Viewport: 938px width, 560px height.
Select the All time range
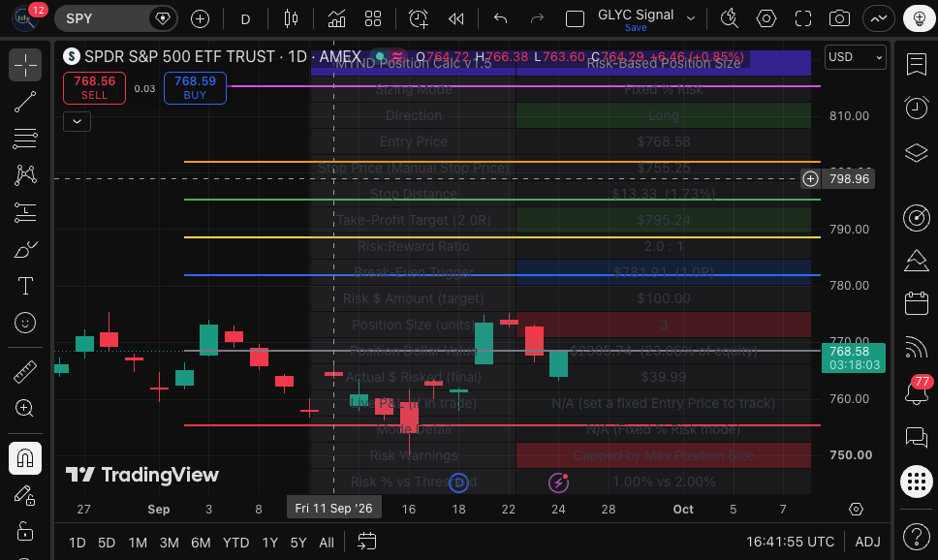pyautogui.click(x=327, y=543)
